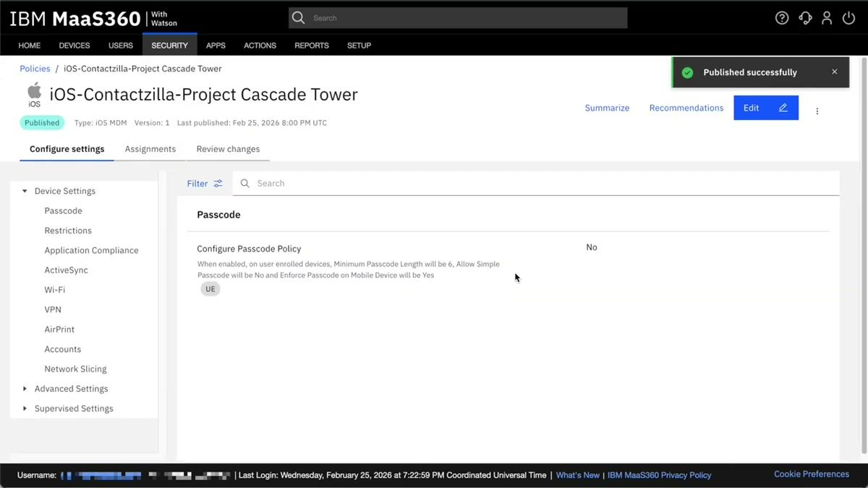Open the overflow kebab menu beside Edit
868x488 pixels.
point(817,111)
